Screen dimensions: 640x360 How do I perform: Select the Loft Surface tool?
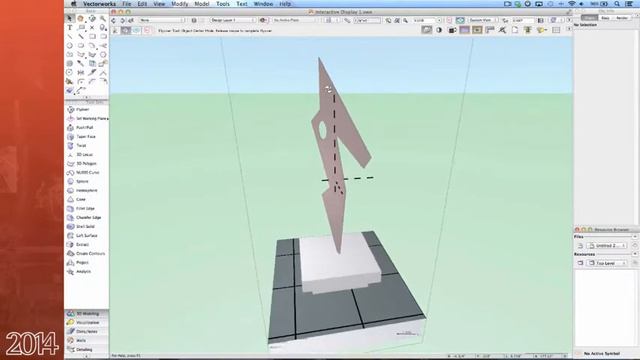pos(87,235)
